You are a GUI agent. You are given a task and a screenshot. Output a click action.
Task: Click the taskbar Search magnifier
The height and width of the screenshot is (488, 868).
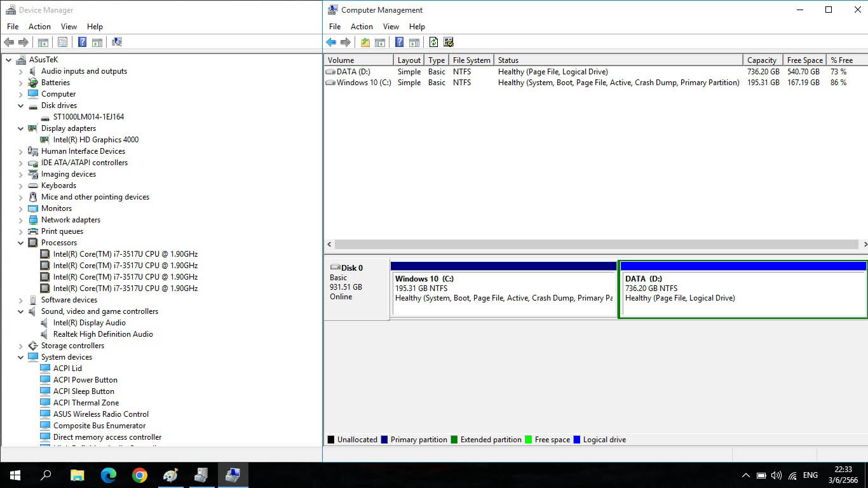click(x=46, y=475)
